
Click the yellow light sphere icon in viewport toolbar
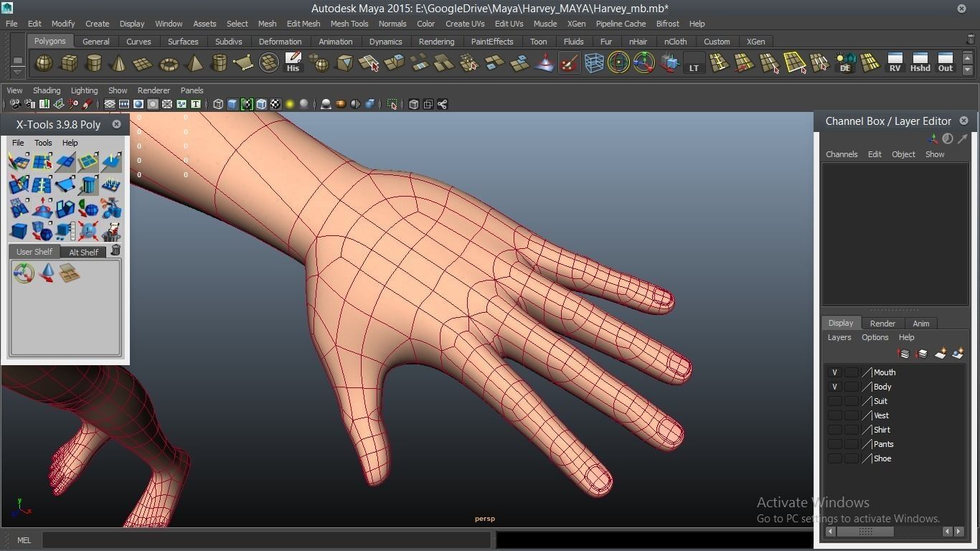290,104
